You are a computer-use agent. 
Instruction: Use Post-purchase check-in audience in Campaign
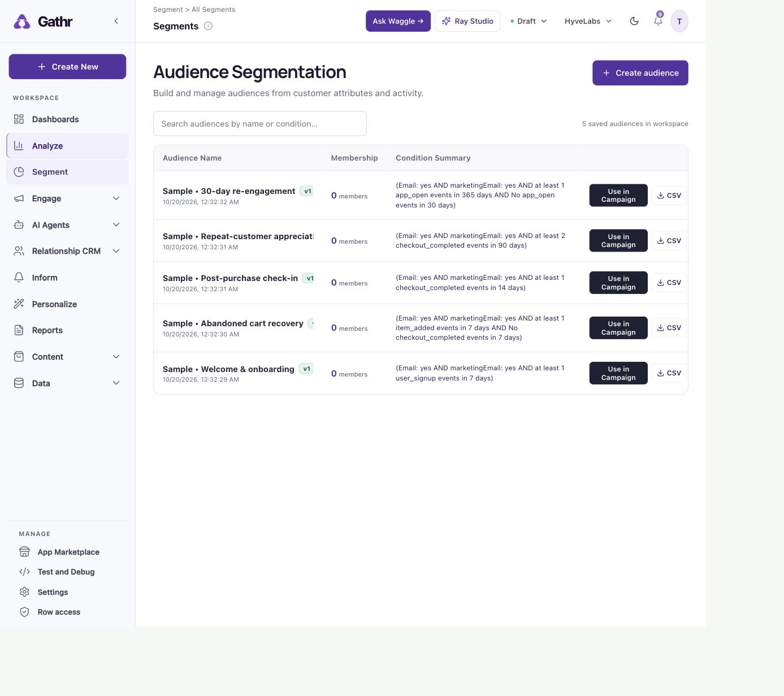[x=618, y=283]
